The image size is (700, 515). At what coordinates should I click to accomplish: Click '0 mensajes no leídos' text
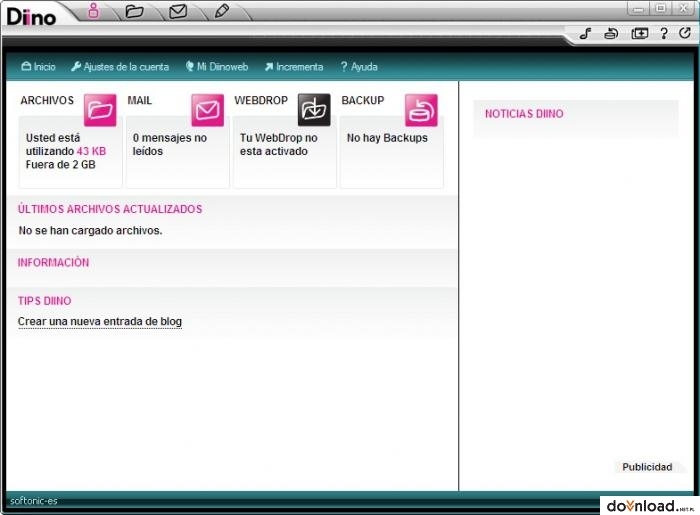point(170,145)
